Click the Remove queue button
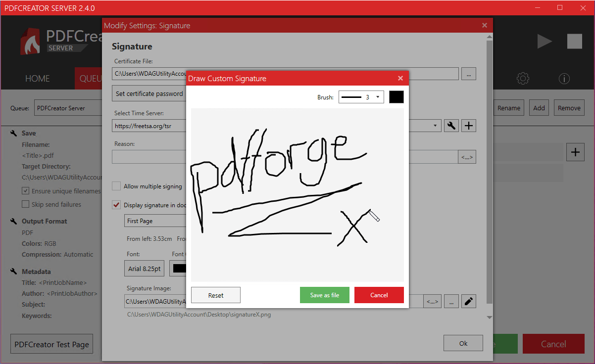 click(x=569, y=108)
